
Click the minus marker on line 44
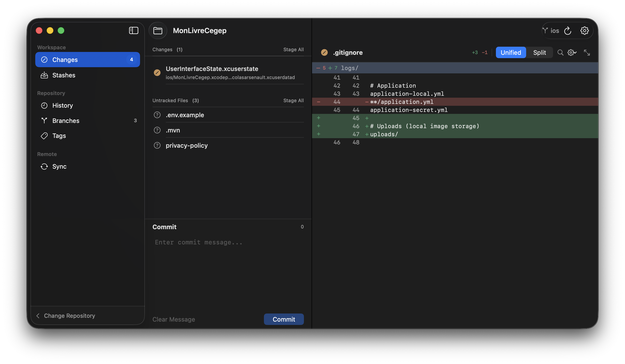tap(318, 102)
